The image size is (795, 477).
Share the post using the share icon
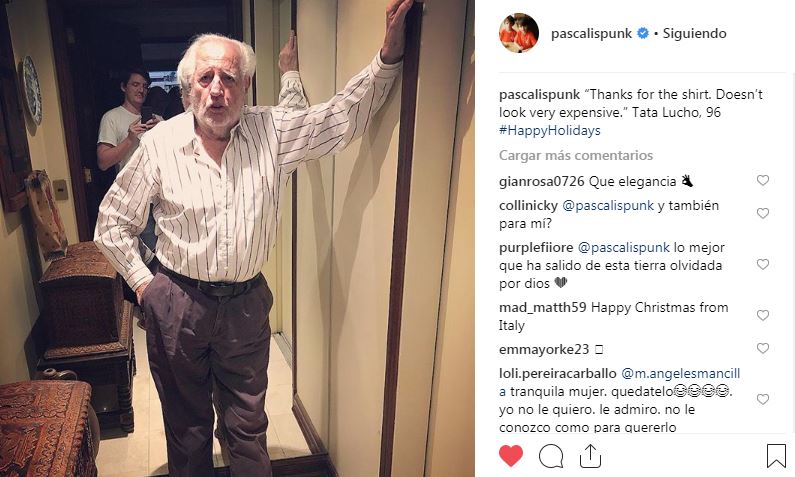click(590, 456)
